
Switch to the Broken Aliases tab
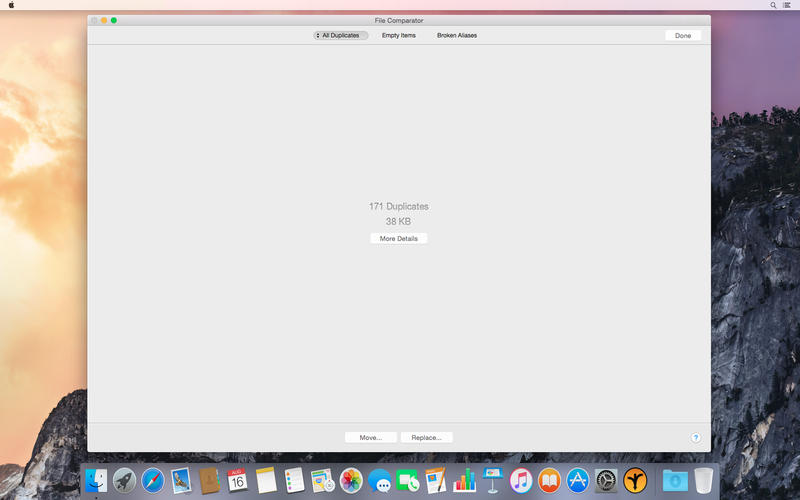[x=457, y=35]
